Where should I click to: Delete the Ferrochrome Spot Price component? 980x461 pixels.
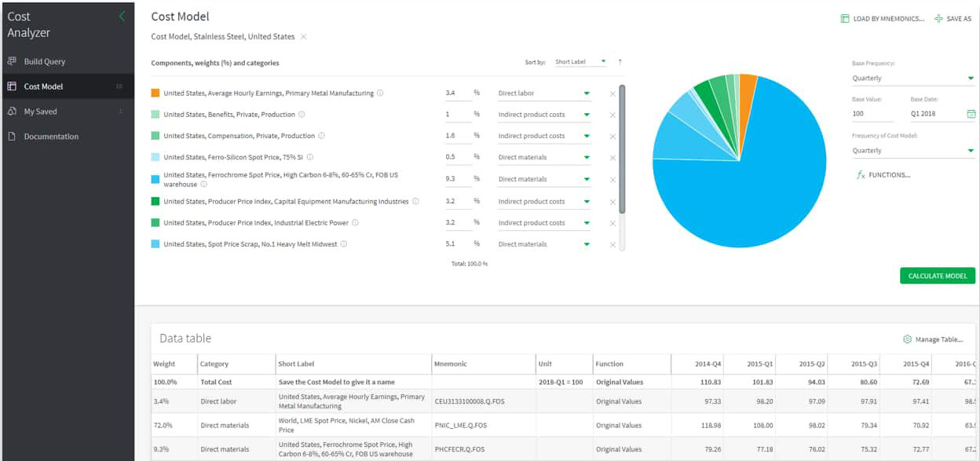click(x=612, y=179)
